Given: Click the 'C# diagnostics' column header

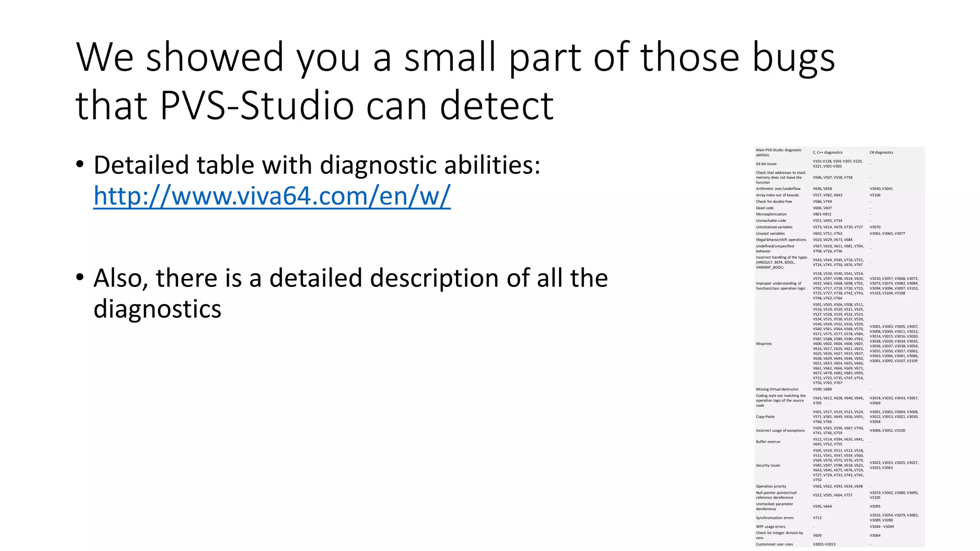Looking at the screenshot, I should pyautogui.click(x=881, y=153).
